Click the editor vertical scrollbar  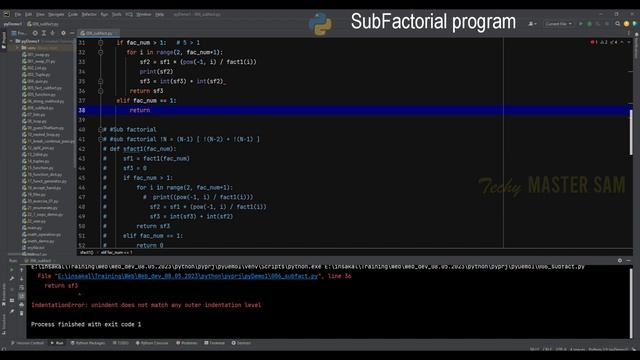coord(631,133)
